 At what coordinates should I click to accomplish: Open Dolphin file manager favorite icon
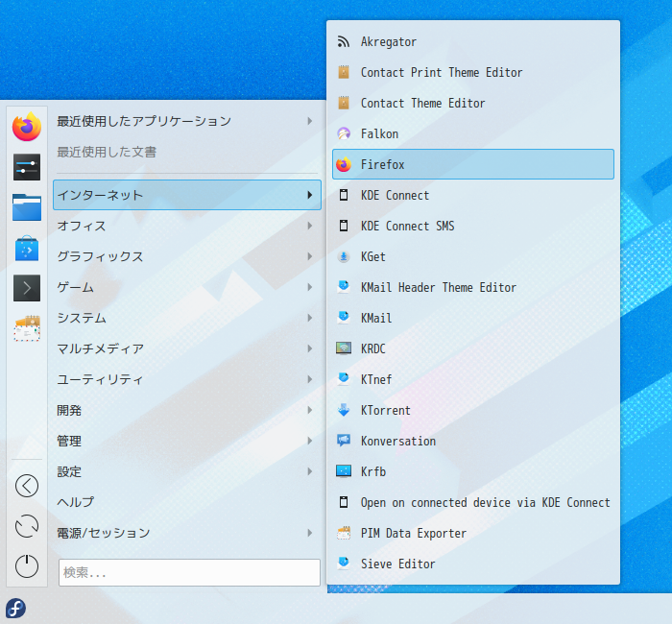[27, 207]
